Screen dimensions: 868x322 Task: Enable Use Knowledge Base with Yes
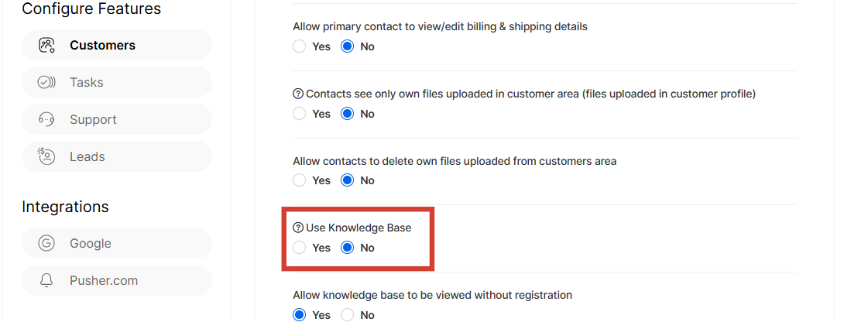click(x=300, y=248)
